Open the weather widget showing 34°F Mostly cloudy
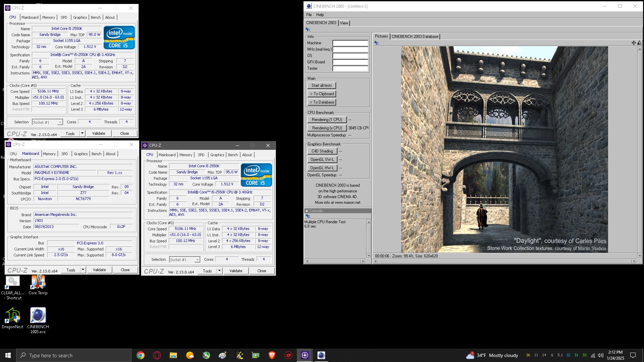The height and width of the screenshot is (362, 644). click(x=492, y=355)
